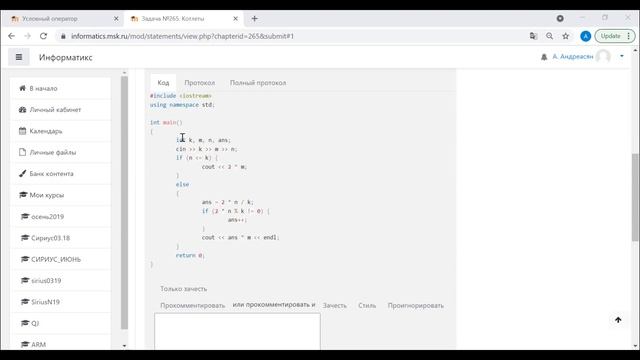Viewport: 640px width, 360px height.
Task: Click the home icon beside В начало
Action: [22, 88]
